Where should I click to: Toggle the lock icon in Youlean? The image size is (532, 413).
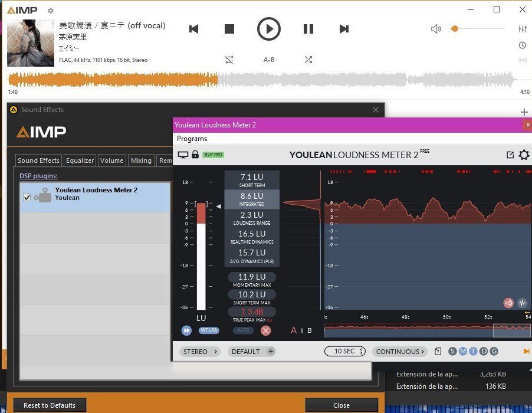coord(195,155)
